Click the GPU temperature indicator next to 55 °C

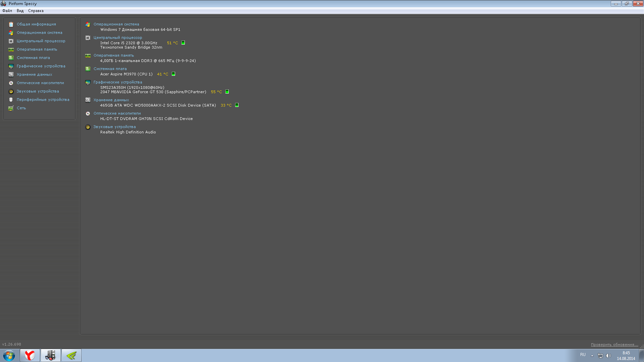click(227, 92)
